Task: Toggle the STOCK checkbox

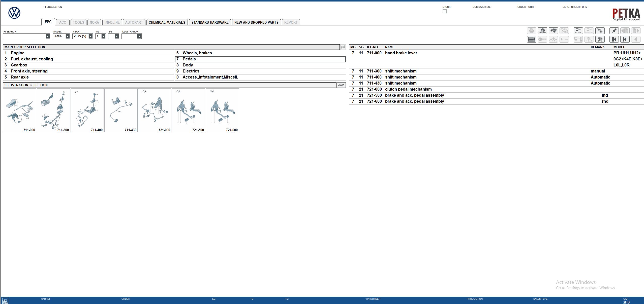Action: point(444,11)
